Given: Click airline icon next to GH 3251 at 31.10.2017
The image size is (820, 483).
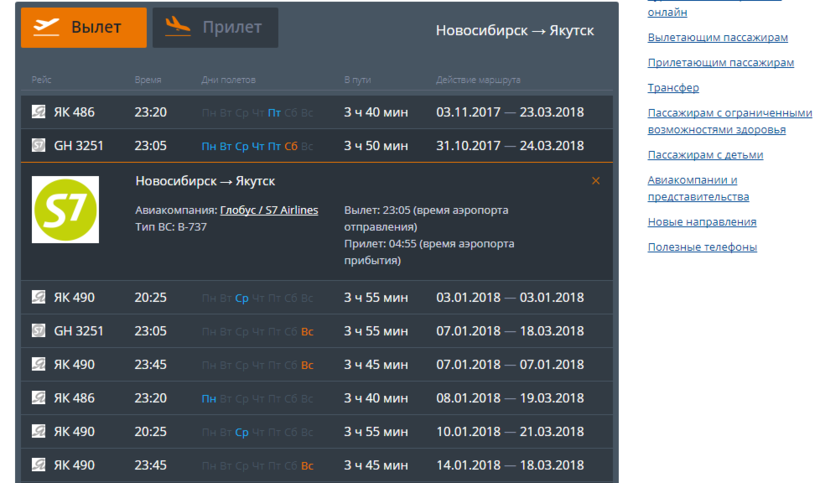Looking at the screenshot, I should pyautogui.click(x=39, y=146).
